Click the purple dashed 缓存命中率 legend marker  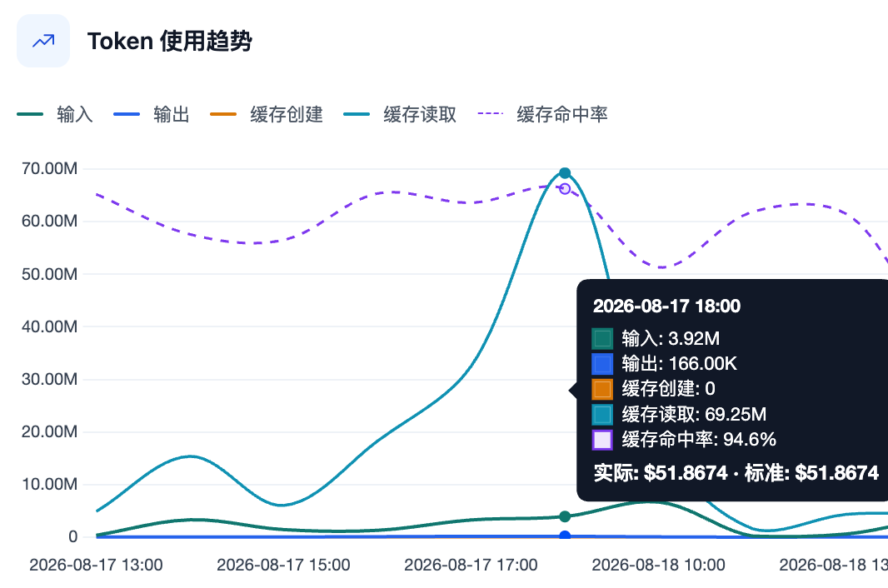pos(491,114)
